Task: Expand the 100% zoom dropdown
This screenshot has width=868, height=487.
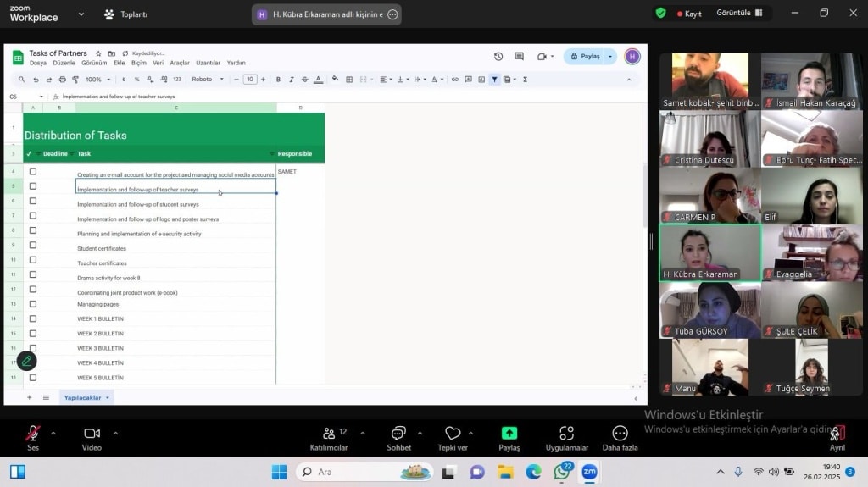Action: pyautogui.click(x=97, y=80)
